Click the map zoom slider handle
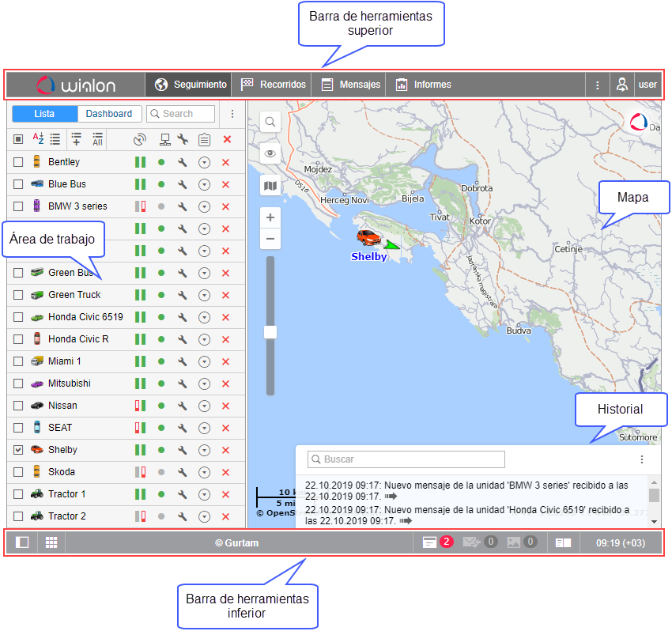The height and width of the screenshot is (631, 672). coord(270,332)
